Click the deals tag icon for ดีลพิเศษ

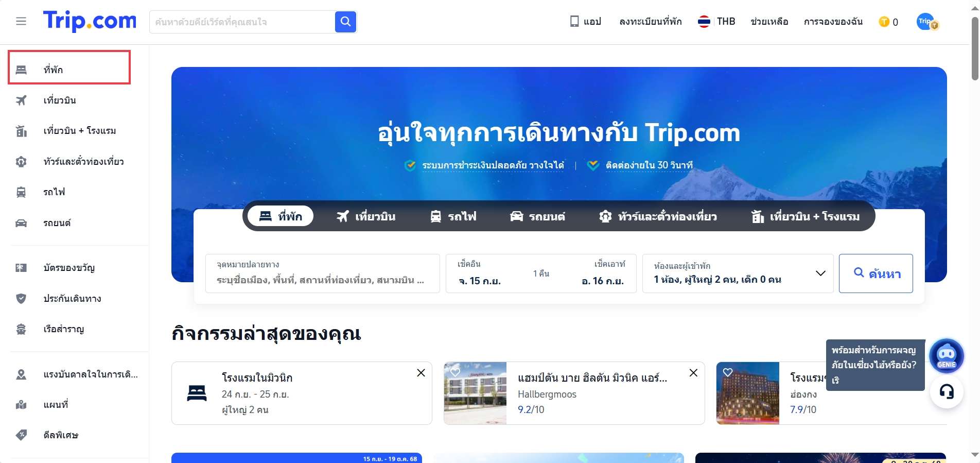(21, 435)
